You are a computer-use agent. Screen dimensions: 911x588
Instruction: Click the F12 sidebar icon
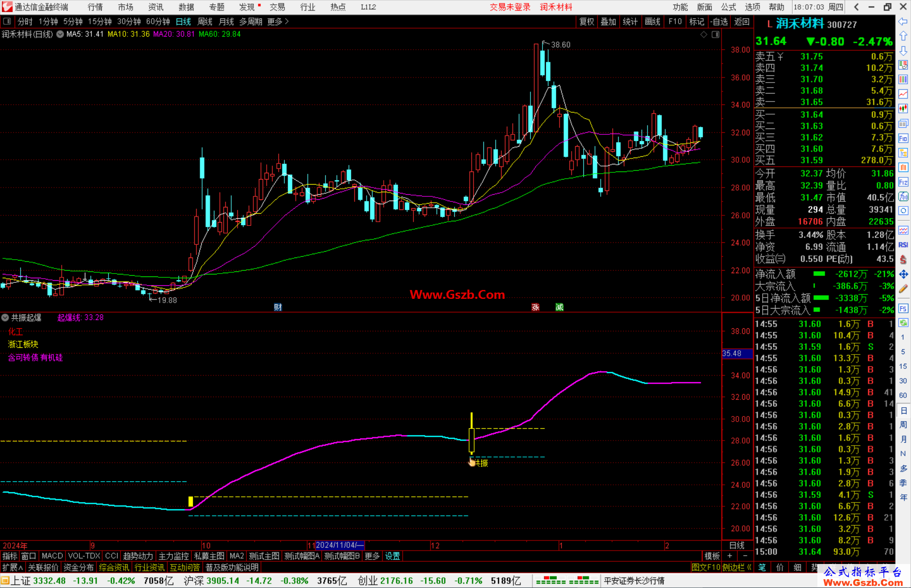(903, 182)
